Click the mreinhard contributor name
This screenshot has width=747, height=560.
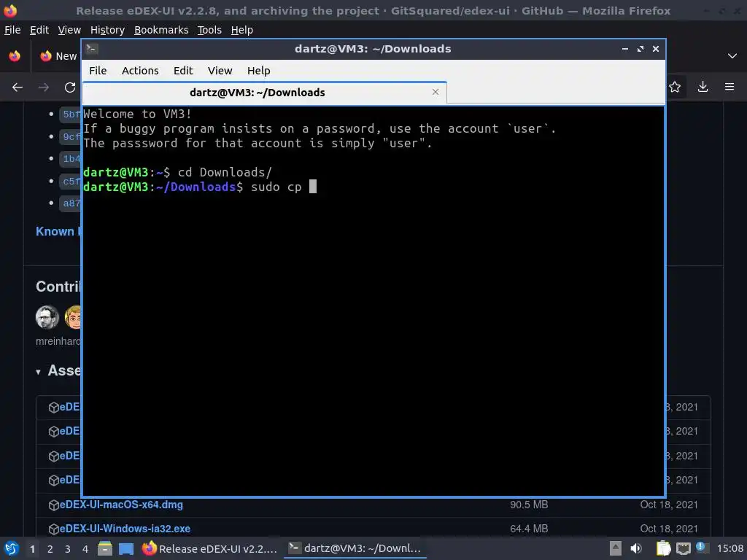click(58, 341)
